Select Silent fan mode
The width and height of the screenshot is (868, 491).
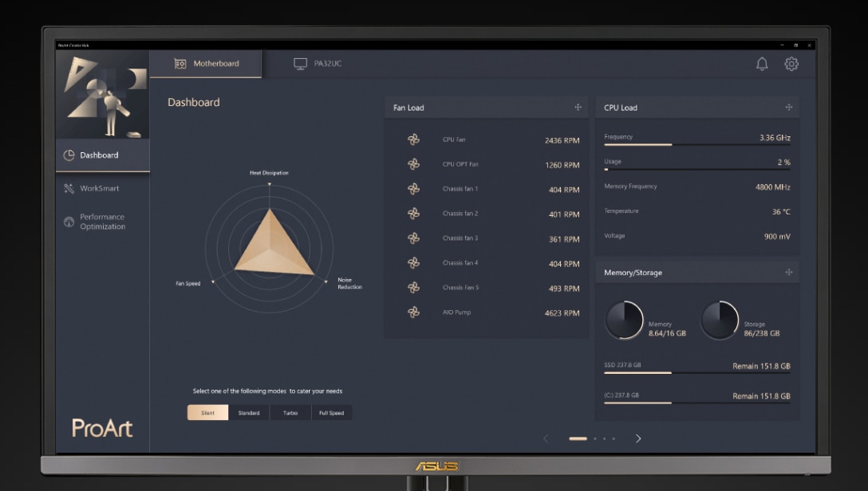[x=207, y=413]
